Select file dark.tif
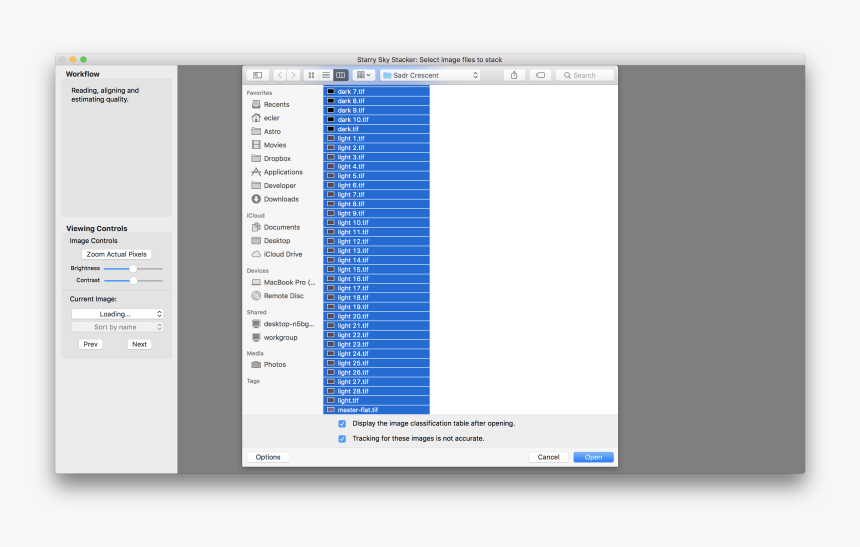 coord(376,129)
